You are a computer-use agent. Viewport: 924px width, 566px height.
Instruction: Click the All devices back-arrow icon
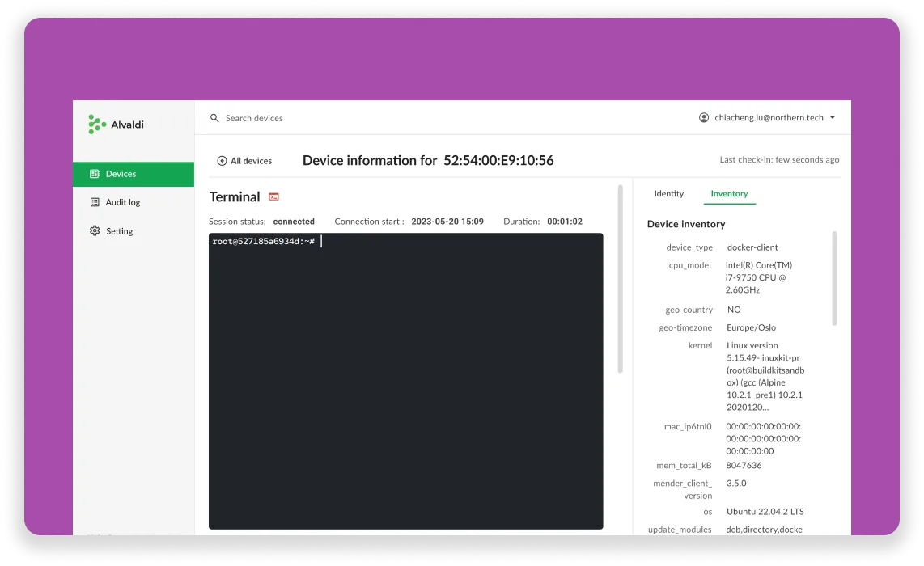[222, 161]
